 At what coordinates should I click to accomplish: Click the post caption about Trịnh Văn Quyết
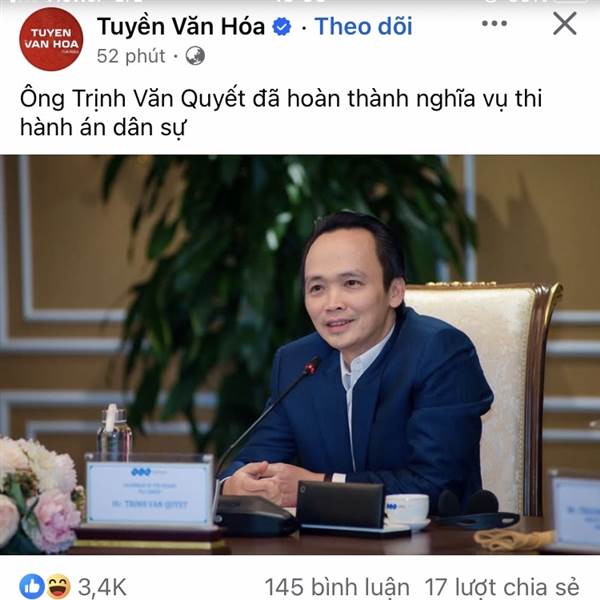coord(281,112)
